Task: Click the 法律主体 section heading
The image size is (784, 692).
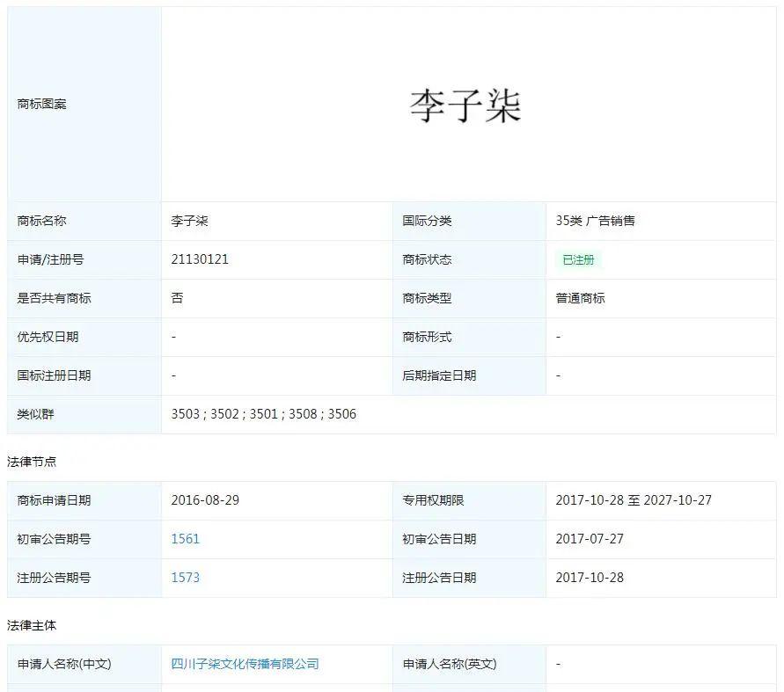Action: click(32, 625)
